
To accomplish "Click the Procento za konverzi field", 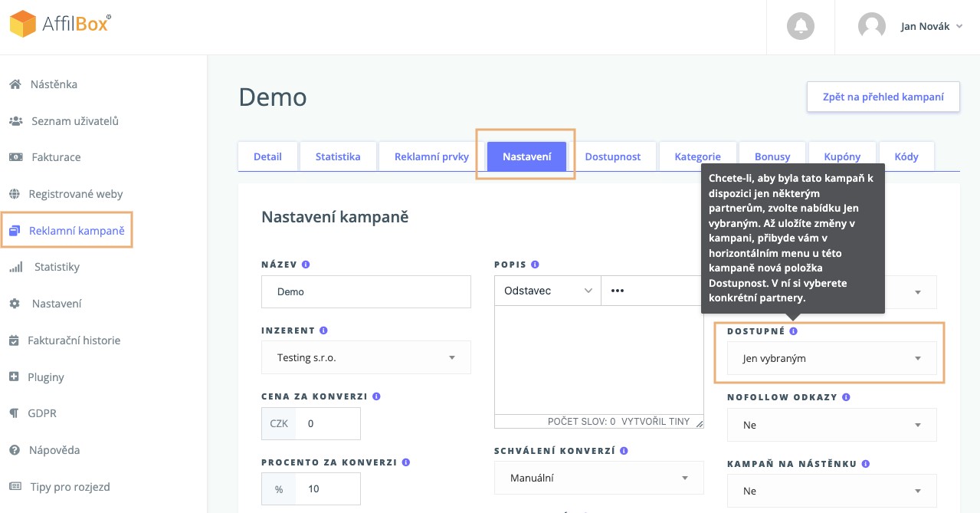I will (x=328, y=488).
